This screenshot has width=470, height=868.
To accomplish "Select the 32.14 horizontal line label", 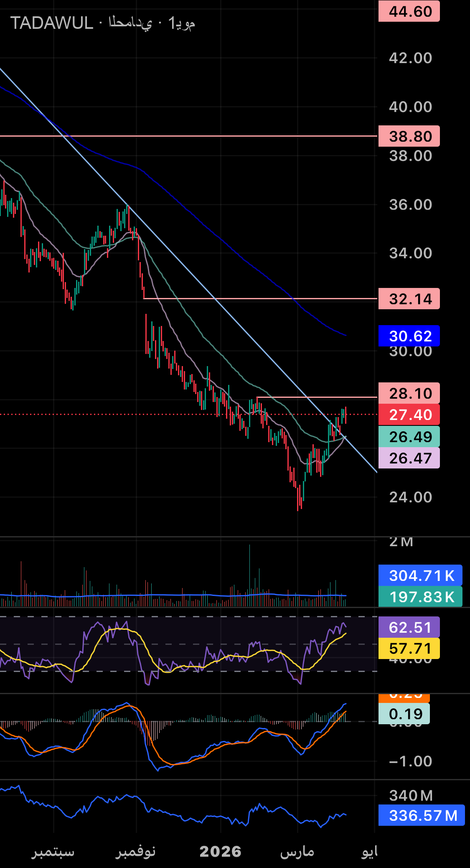I will pos(409,299).
